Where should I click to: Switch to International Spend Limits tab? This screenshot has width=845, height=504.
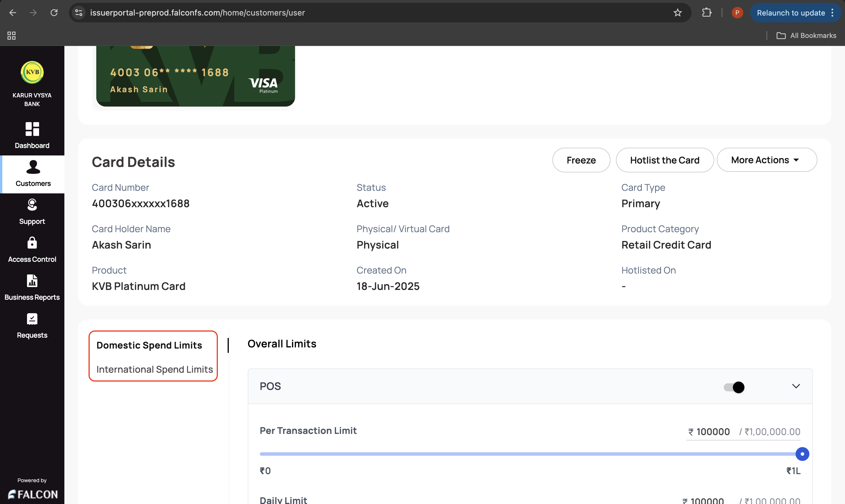155,369
